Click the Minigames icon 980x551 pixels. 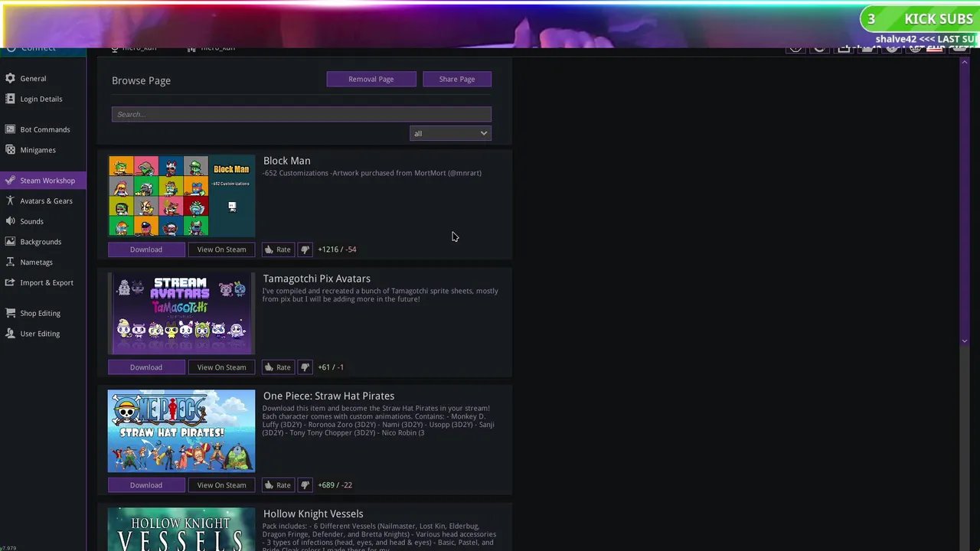coord(10,150)
